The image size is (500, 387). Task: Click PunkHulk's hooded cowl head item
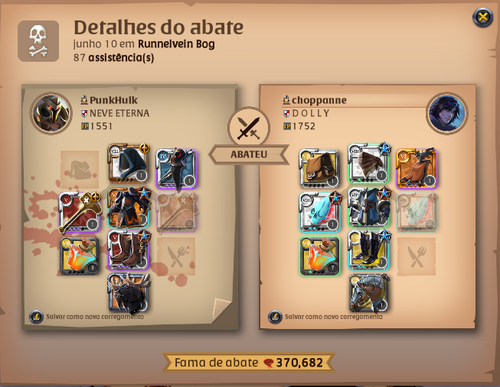[128, 163]
